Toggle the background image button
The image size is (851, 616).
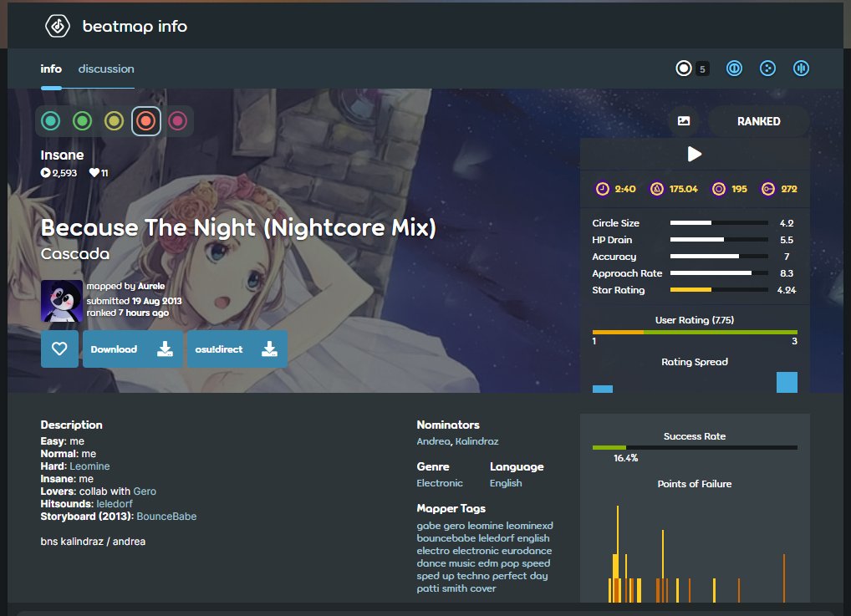point(684,121)
